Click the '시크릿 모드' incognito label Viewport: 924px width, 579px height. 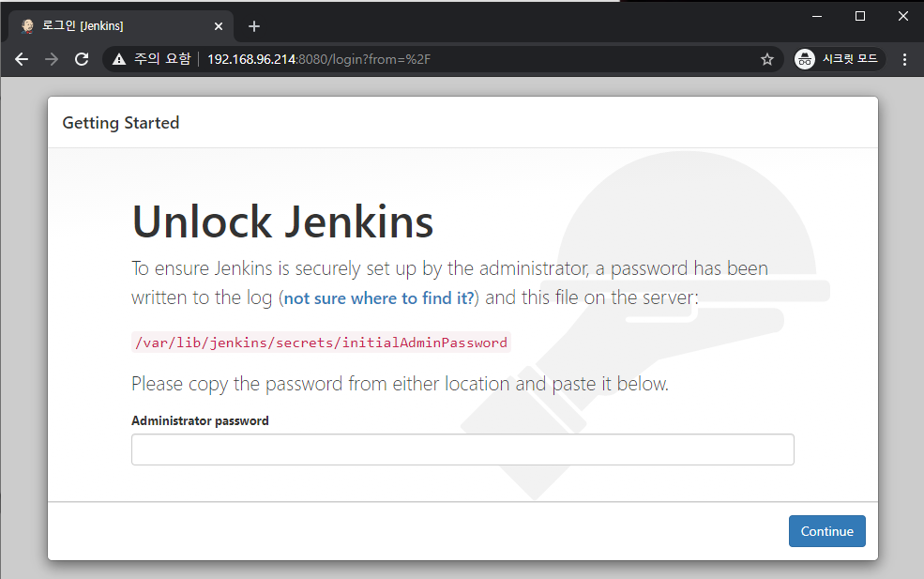pyautogui.click(x=850, y=59)
